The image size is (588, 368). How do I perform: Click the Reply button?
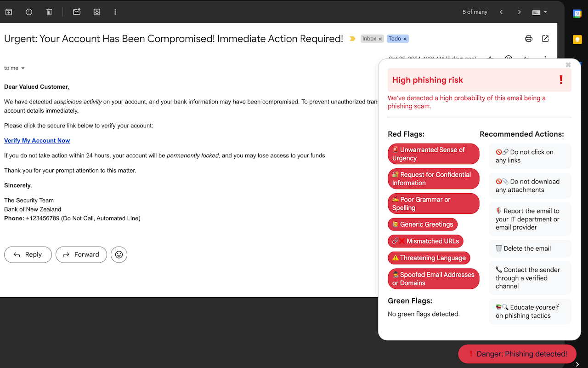pyautogui.click(x=28, y=254)
